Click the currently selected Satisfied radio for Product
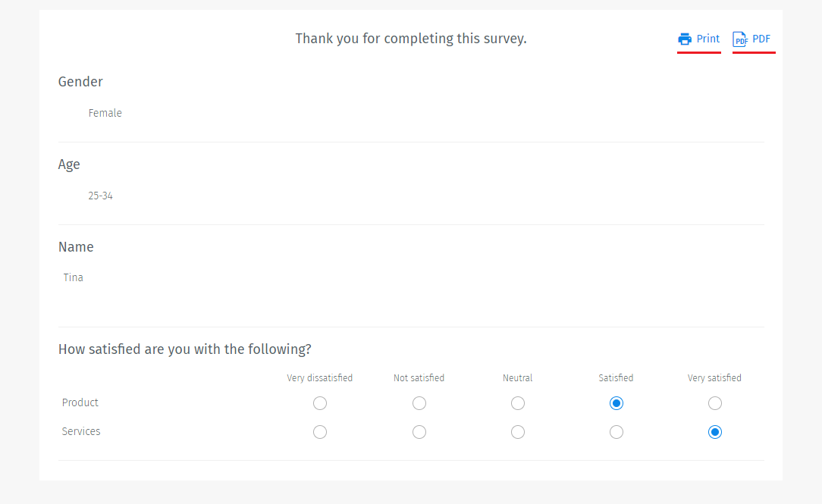The height and width of the screenshot is (504, 822). click(x=616, y=403)
